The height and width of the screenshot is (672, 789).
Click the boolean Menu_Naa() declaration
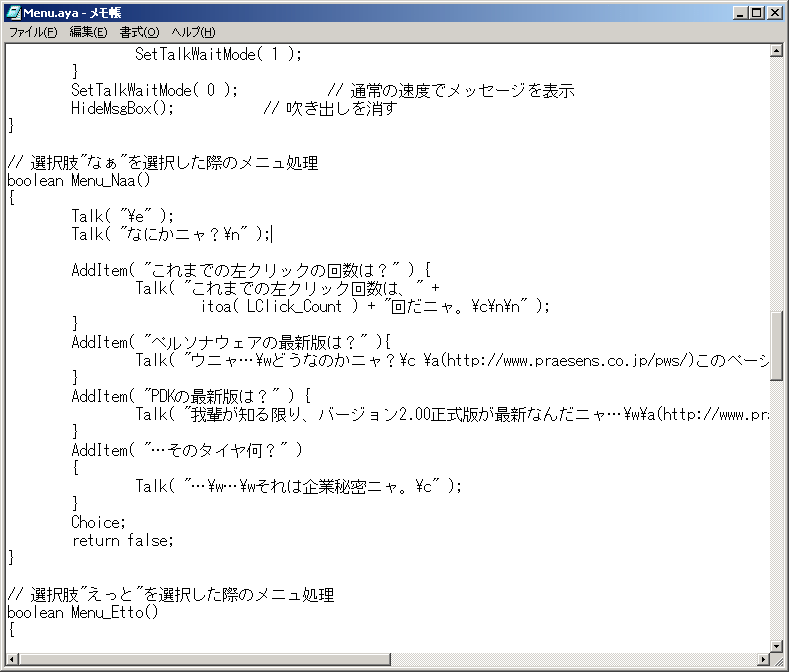[78, 180]
